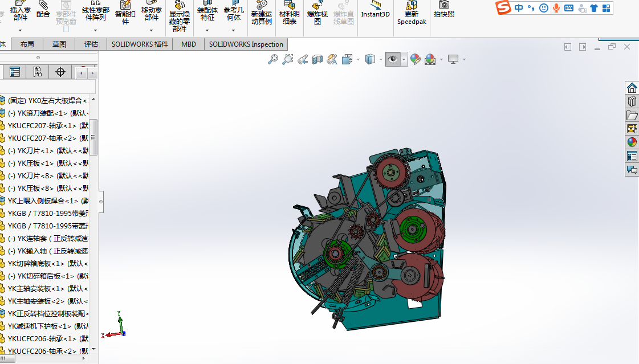Toggle Show Hidden Components (显示隐藏的零部件)
Viewport: 639px width, 364px height.
180,17
